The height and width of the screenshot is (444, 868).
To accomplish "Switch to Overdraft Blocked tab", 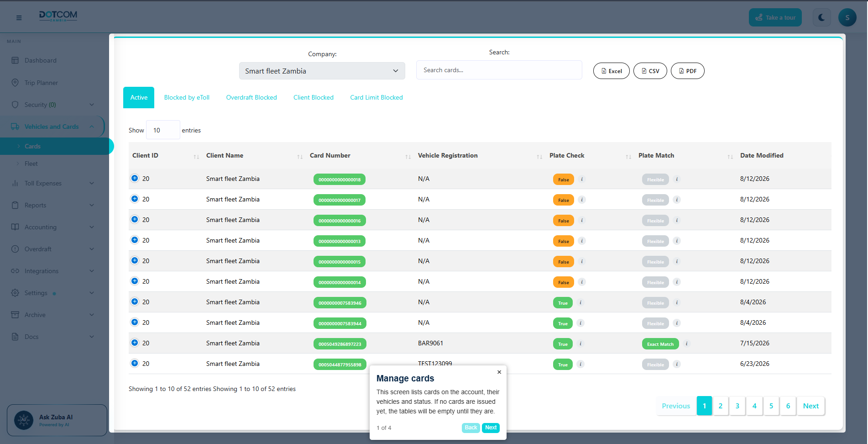I will (x=251, y=97).
